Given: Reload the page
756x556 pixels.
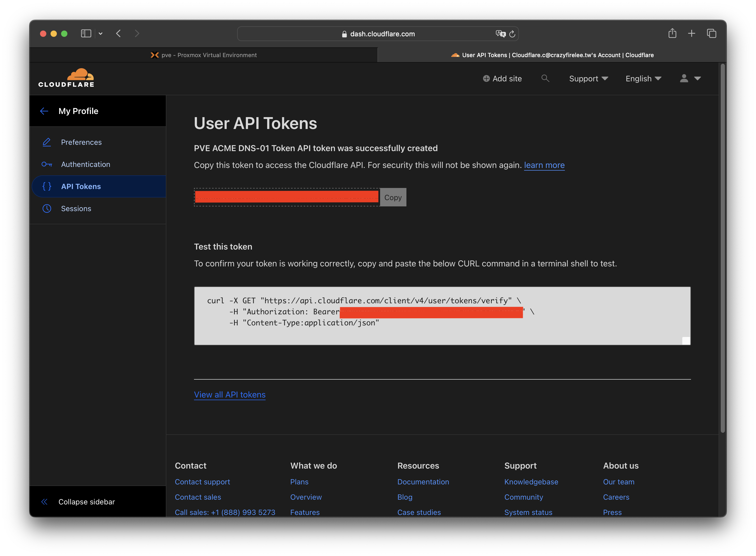Looking at the screenshot, I should coord(512,34).
